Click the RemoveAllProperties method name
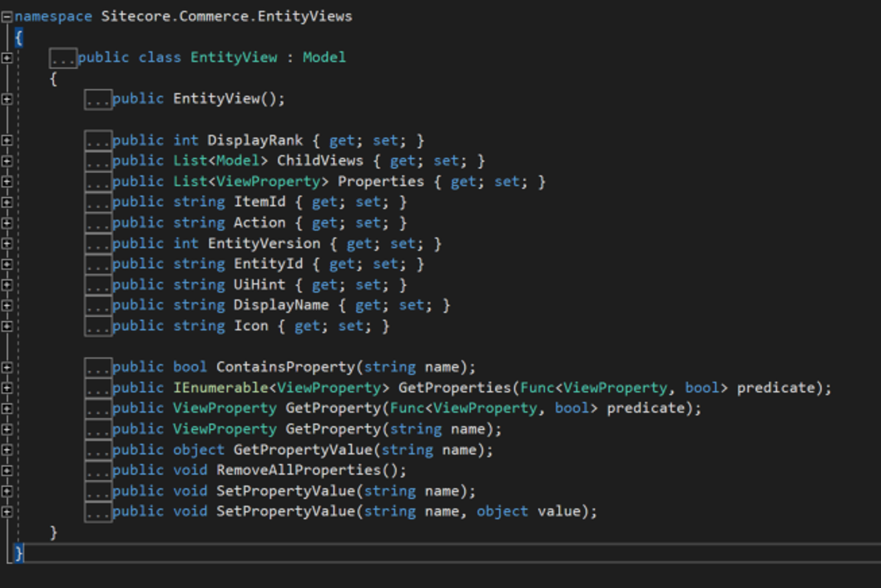Viewport: 881px width, 588px height. click(x=299, y=470)
